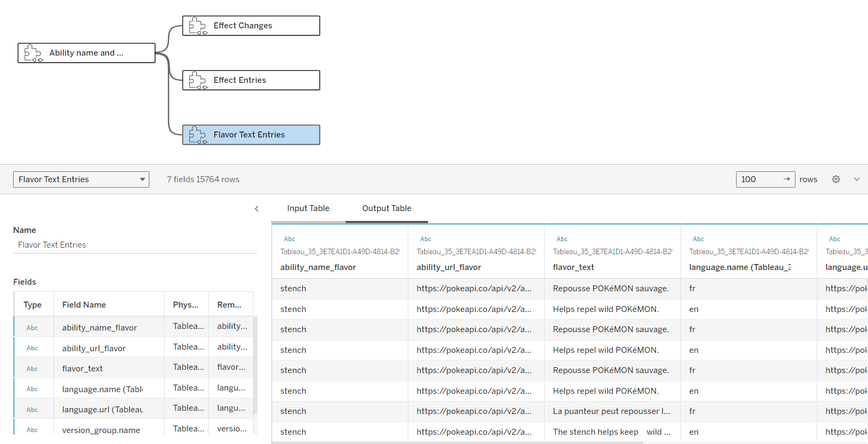Select the Effect Changes table node
Viewport: 868px width, 444px height.
click(251, 26)
